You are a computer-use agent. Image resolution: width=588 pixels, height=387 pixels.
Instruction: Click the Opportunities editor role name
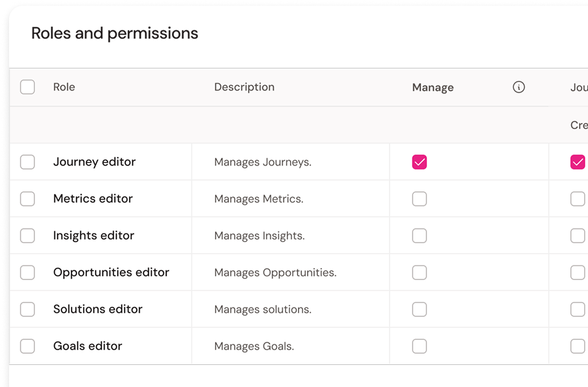click(x=111, y=273)
